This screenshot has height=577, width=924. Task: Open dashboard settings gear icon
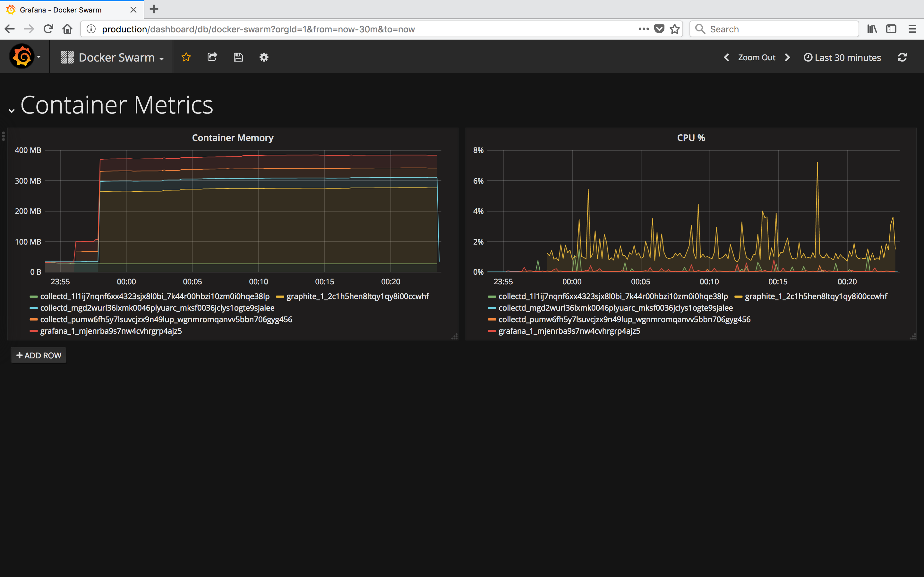point(264,57)
